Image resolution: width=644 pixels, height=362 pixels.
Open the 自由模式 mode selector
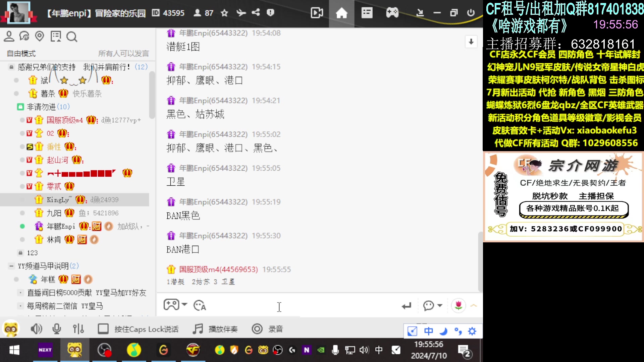21,54
